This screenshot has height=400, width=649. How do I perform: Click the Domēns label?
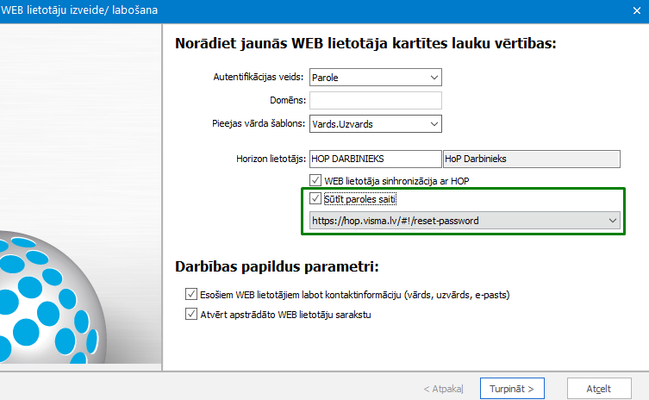288,100
